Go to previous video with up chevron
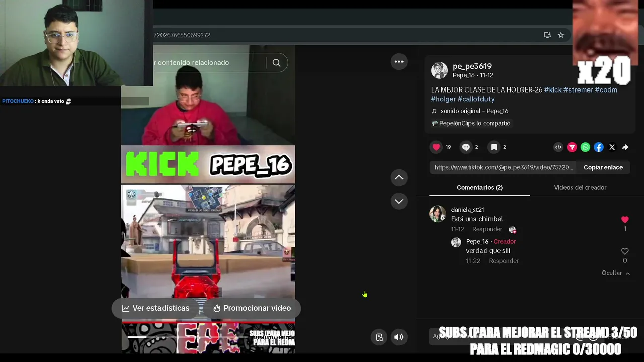 (399, 177)
